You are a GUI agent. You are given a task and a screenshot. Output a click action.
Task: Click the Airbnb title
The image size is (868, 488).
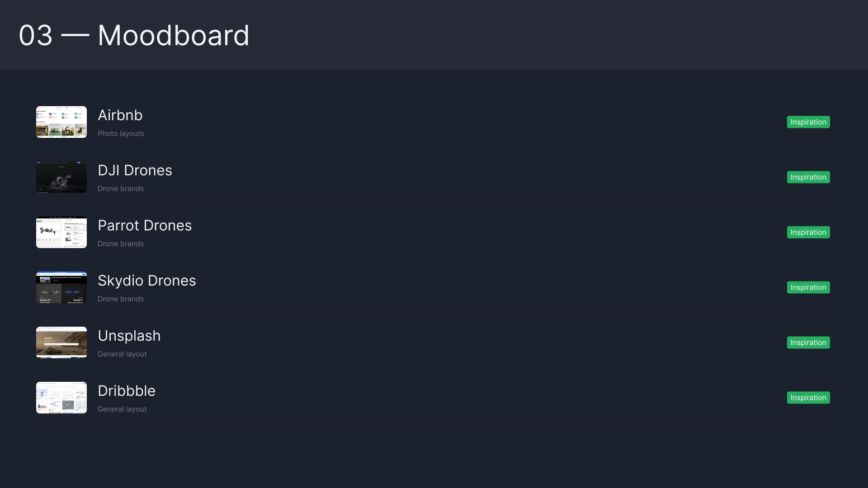click(x=120, y=115)
